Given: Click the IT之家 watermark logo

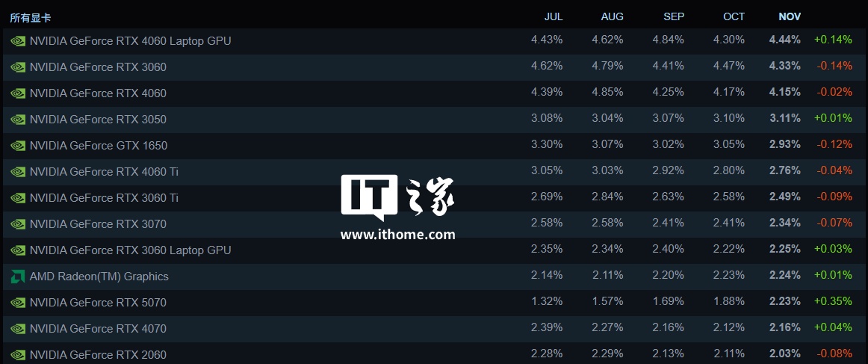Looking at the screenshot, I should [x=398, y=200].
